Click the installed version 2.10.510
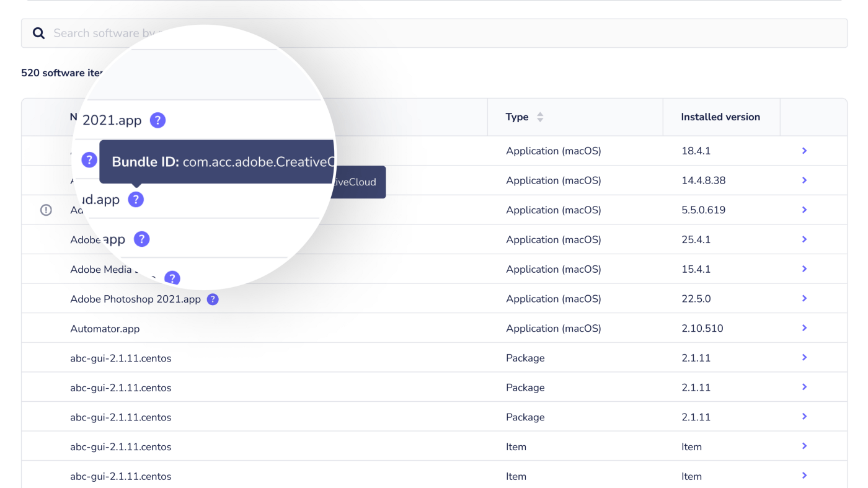Viewport: 868px width, 488px height. pos(702,329)
